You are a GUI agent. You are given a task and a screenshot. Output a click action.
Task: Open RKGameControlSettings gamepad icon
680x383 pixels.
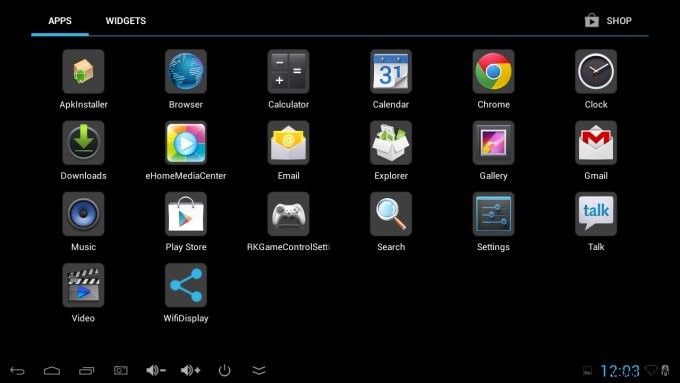pos(288,214)
